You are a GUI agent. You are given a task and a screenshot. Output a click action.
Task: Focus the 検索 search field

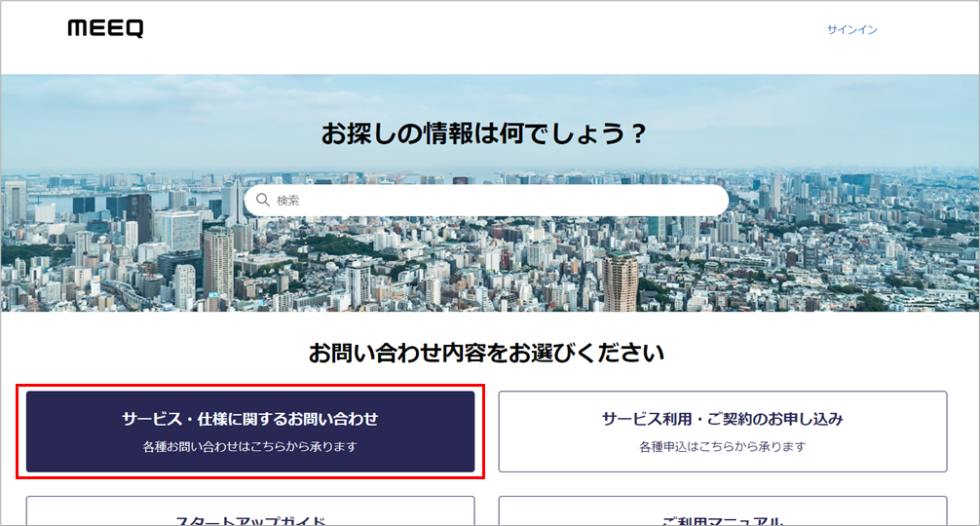click(486, 201)
